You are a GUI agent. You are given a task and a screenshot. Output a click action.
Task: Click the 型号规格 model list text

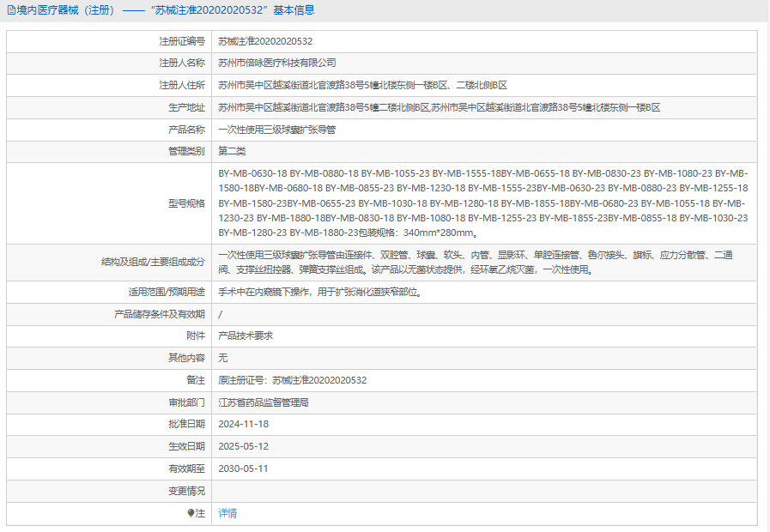pyautogui.click(x=483, y=203)
